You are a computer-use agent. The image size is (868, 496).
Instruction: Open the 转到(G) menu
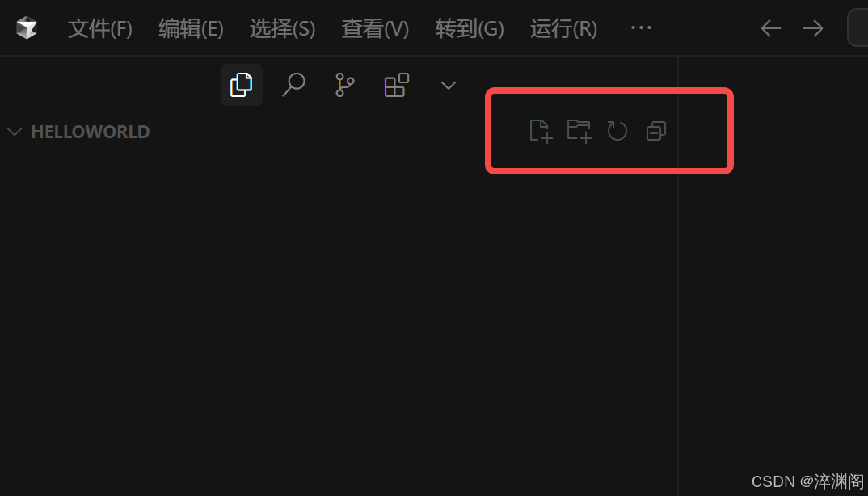click(x=470, y=28)
